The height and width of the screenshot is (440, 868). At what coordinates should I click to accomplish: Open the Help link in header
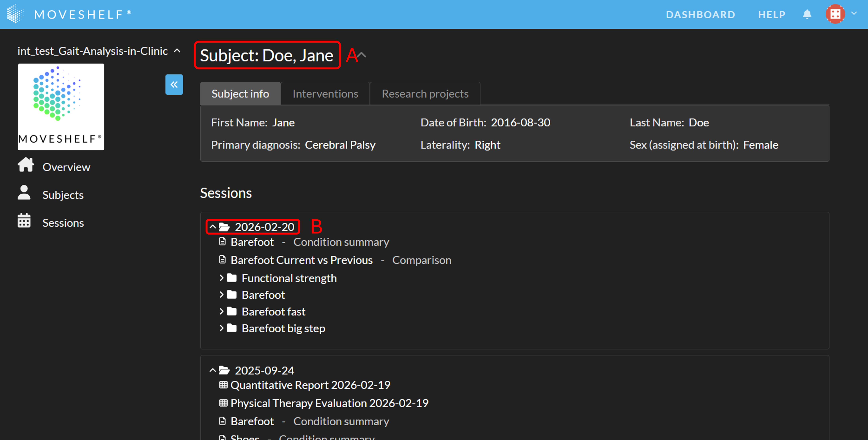pos(772,14)
